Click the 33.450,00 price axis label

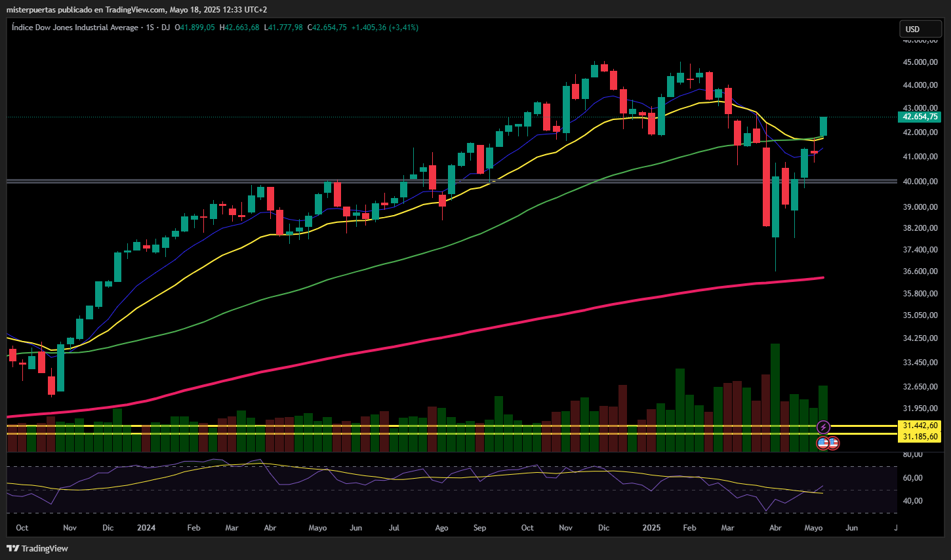(920, 363)
